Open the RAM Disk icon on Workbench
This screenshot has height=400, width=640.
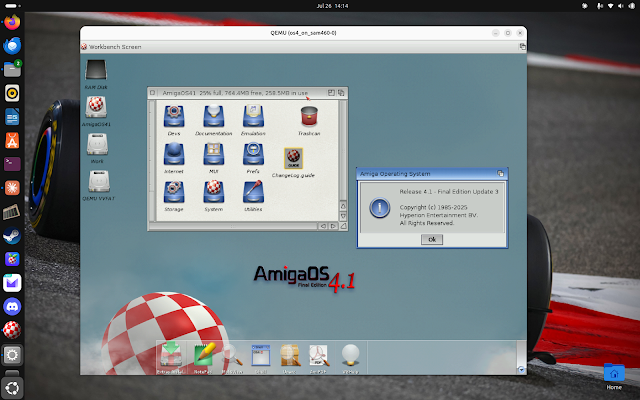[96, 70]
